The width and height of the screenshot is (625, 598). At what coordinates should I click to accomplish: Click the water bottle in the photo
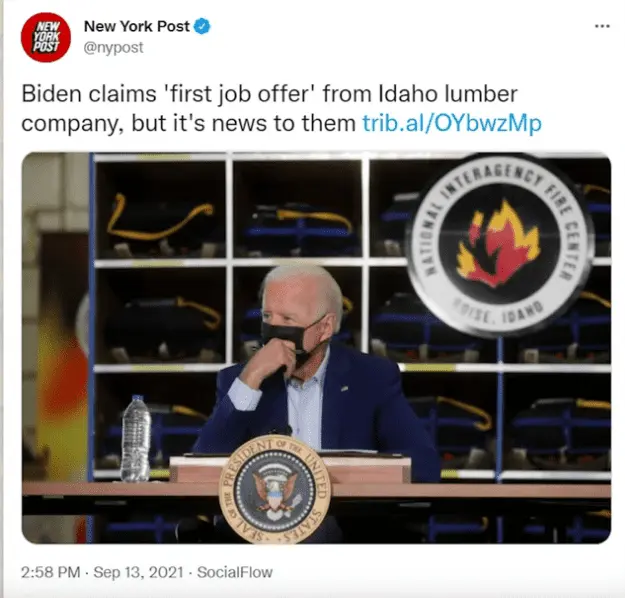pos(136,439)
